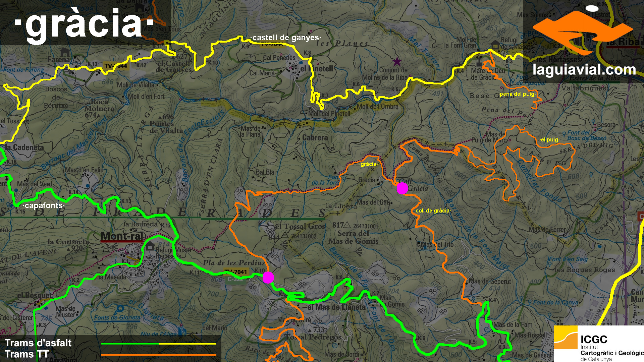Click the el puig yellow label

(549, 140)
